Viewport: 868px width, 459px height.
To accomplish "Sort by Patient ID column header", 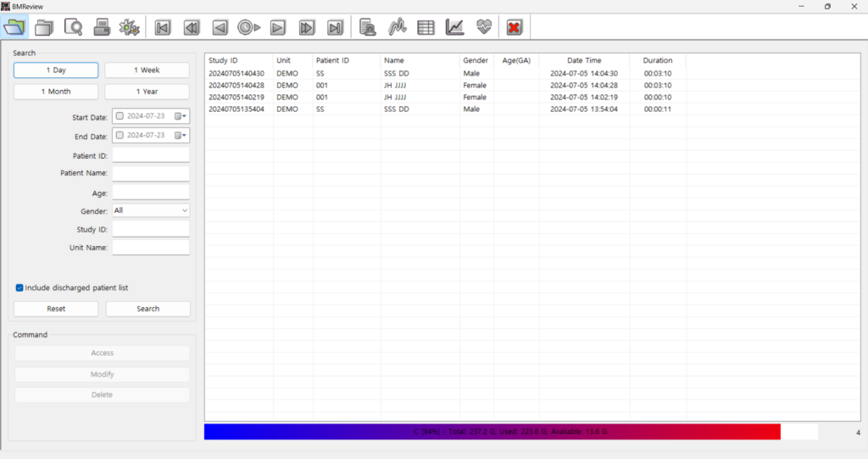I will tap(347, 60).
